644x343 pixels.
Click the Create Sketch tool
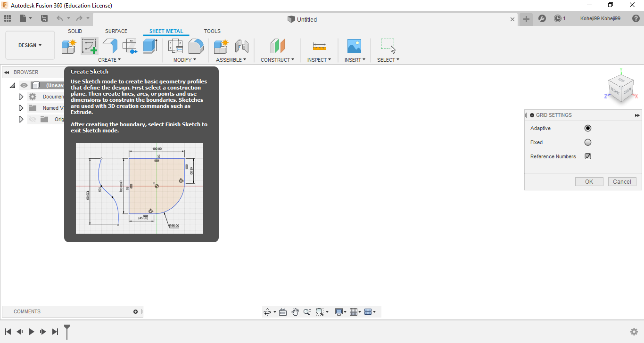pos(90,46)
